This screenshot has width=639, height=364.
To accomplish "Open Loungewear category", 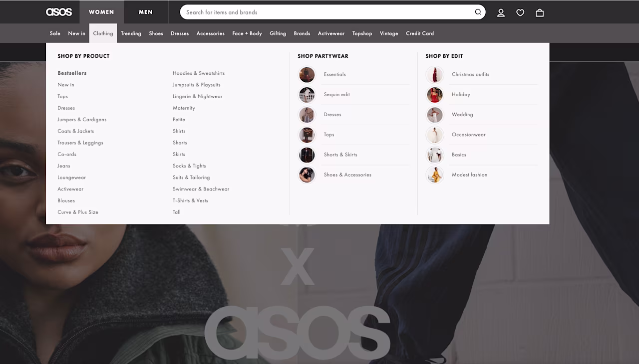I will [72, 178].
